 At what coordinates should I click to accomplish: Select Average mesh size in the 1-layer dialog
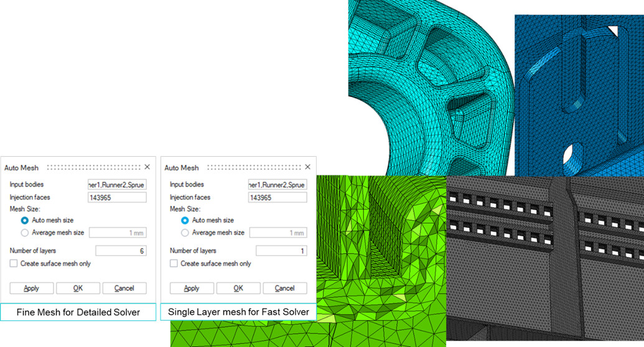point(185,233)
